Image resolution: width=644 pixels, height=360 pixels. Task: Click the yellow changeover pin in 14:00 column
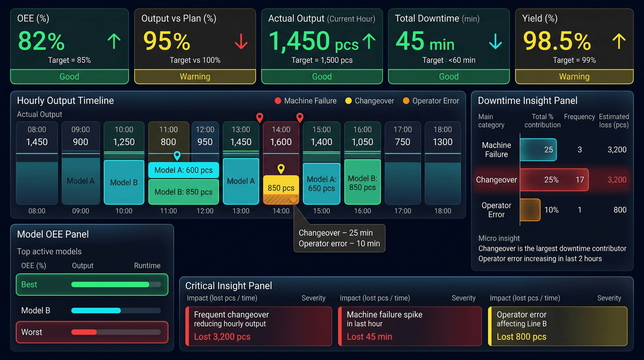pyautogui.click(x=281, y=169)
